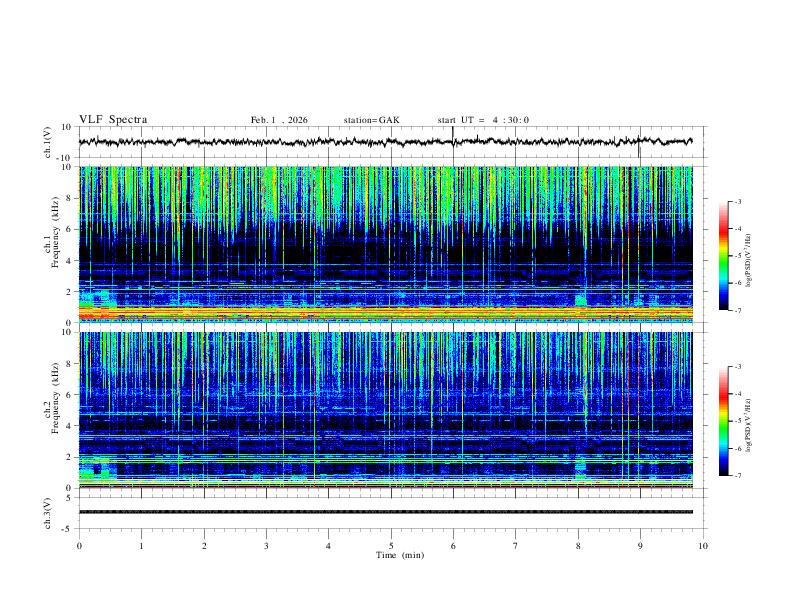Click the "ch.1(V)" waveform axis label

coord(48,142)
